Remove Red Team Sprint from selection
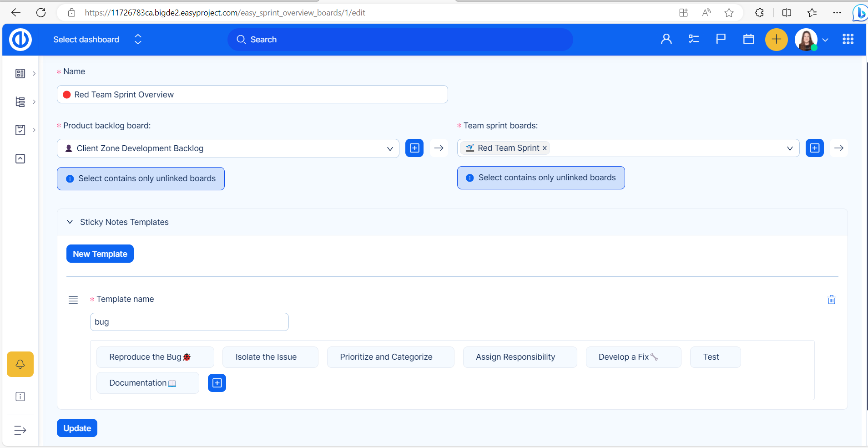Image resolution: width=868 pixels, height=448 pixels. 545,148
